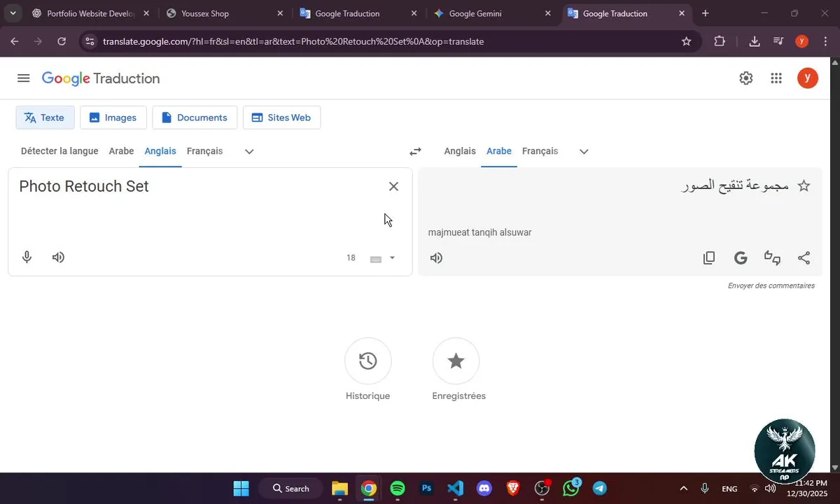This screenshot has width=840, height=504.
Task: Open browser extensions puzzle icon
Action: (720, 41)
